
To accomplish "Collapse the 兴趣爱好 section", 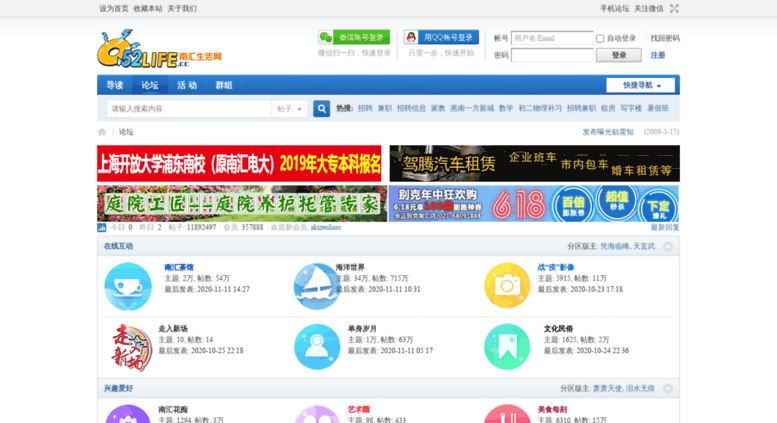I will click(668, 388).
